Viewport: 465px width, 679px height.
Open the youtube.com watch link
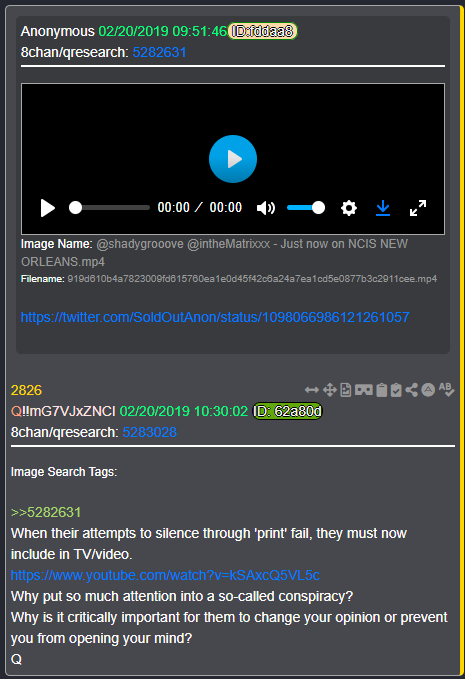pyautogui.click(x=165, y=575)
